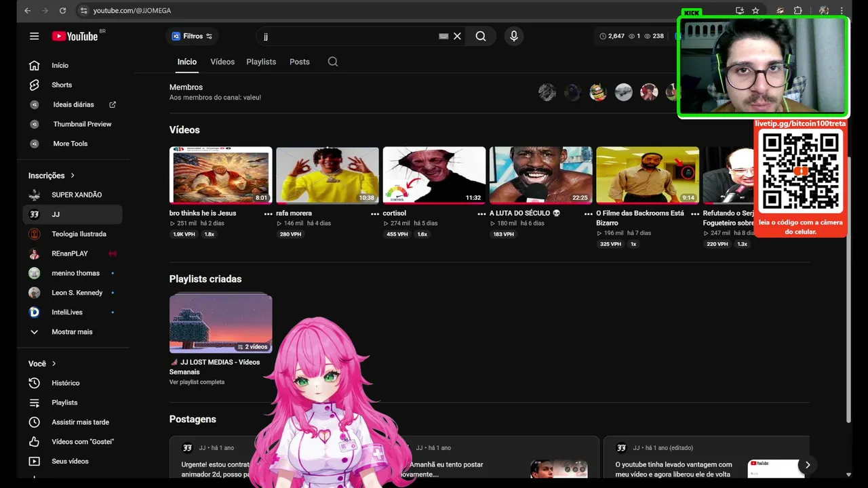
Task: Open Chrome three-dot menu
Action: point(842,11)
